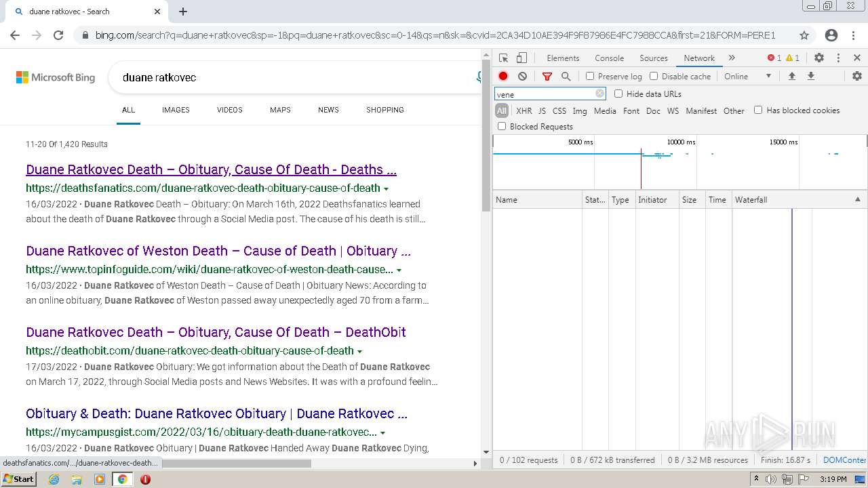Reload the page
The image size is (868, 488).
point(58,35)
